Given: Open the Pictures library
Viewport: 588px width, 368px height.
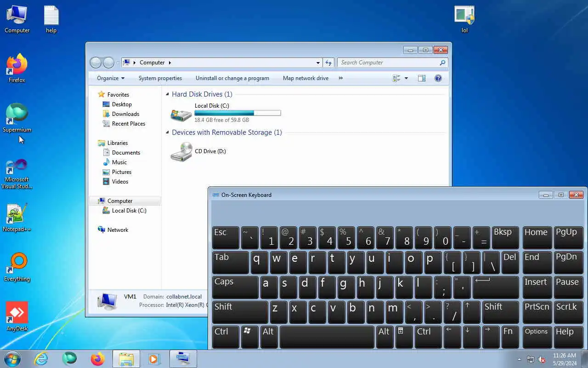Looking at the screenshot, I should point(121,172).
